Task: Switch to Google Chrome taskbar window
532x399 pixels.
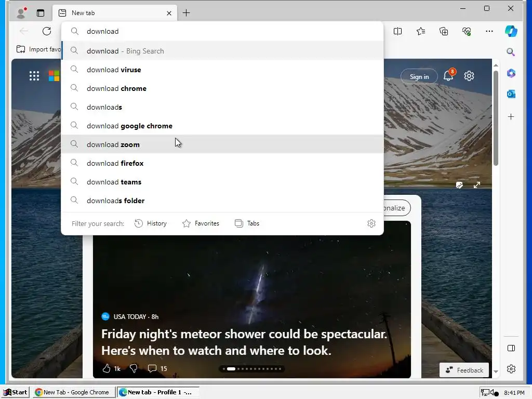Action: pyautogui.click(x=74, y=392)
